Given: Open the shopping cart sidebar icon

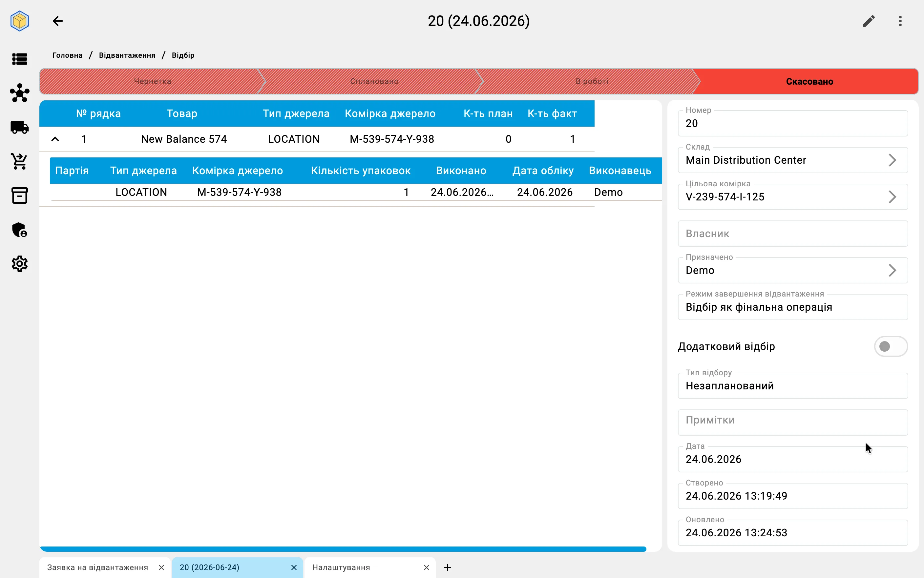Looking at the screenshot, I should point(19,161).
